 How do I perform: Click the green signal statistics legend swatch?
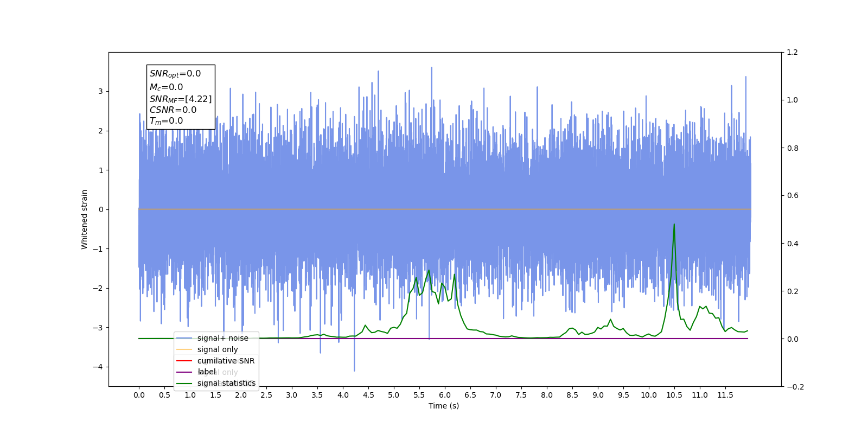click(x=184, y=383)
